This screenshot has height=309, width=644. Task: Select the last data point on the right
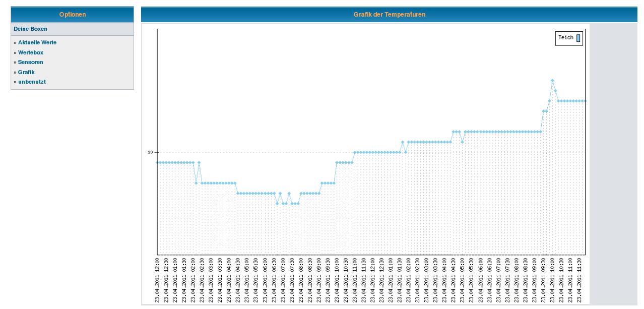click(x=585, y=101)
